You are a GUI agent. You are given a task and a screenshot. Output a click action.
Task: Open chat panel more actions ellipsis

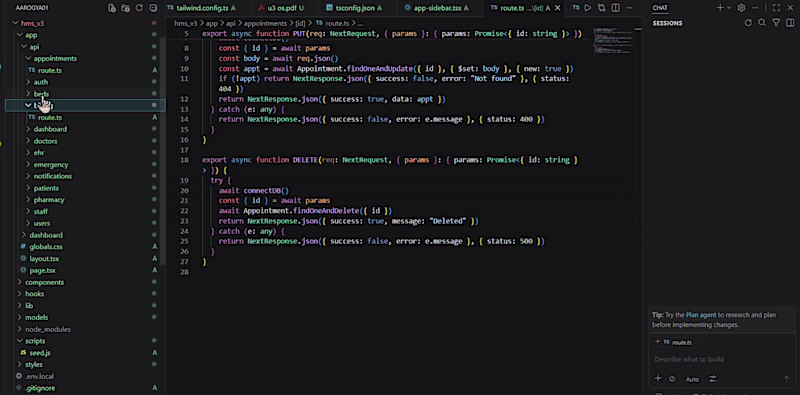click(755, 8)
